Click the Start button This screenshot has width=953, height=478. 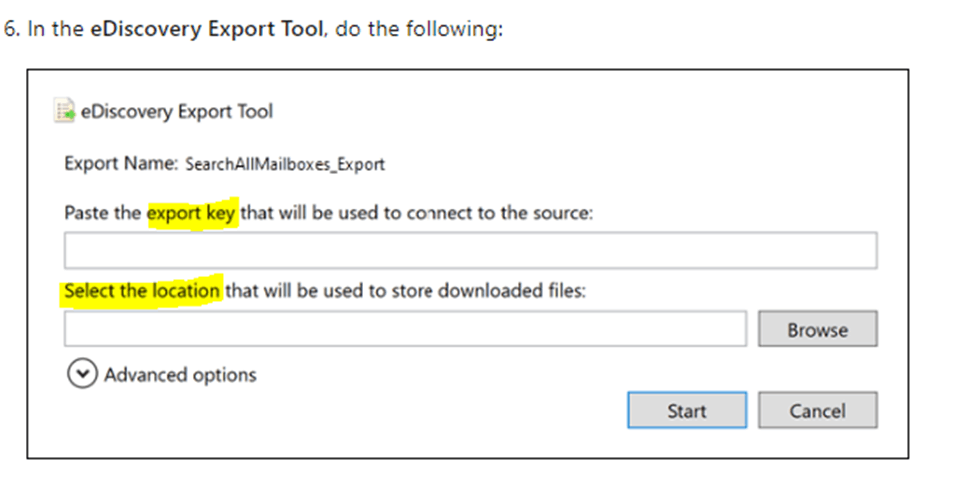coord(687,410)
